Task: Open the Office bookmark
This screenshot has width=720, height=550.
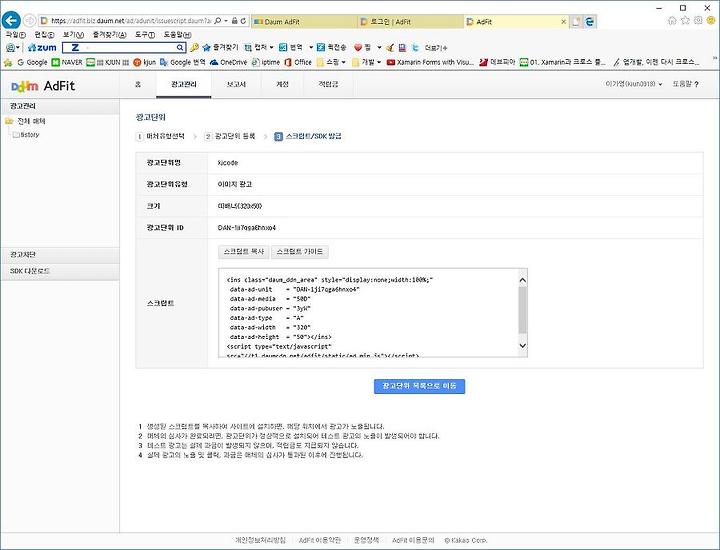Action: tap(298, 62)
